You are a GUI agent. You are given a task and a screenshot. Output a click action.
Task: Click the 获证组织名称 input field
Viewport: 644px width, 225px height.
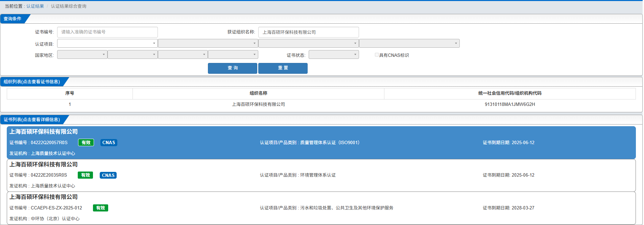[309, 32]
